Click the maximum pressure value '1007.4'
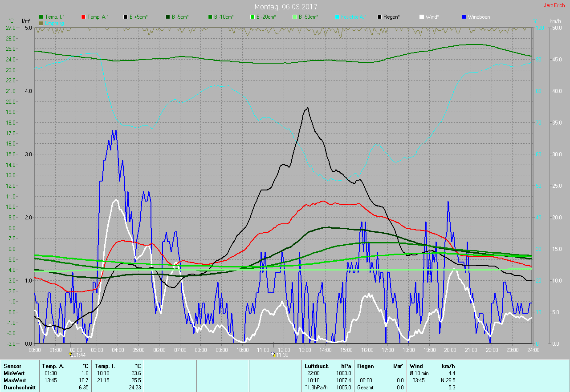The image size is (570, 392). click(x=344, y=380)
